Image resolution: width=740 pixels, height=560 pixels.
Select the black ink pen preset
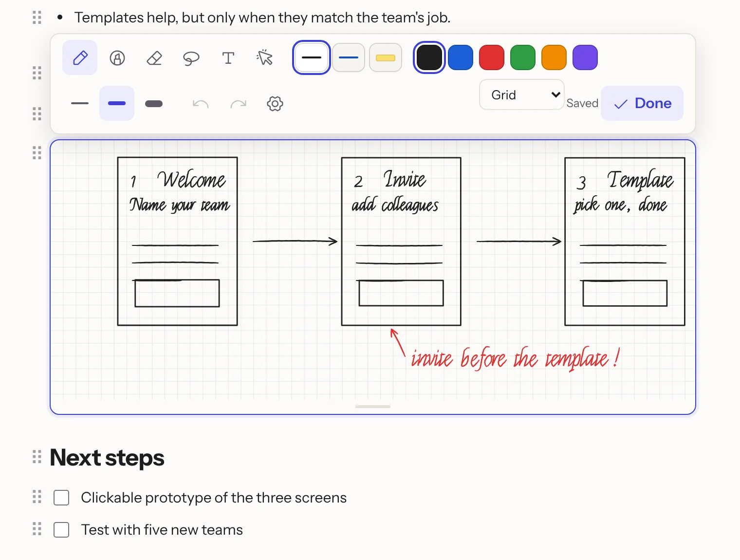pyautogui.click(x=312, y=57)
